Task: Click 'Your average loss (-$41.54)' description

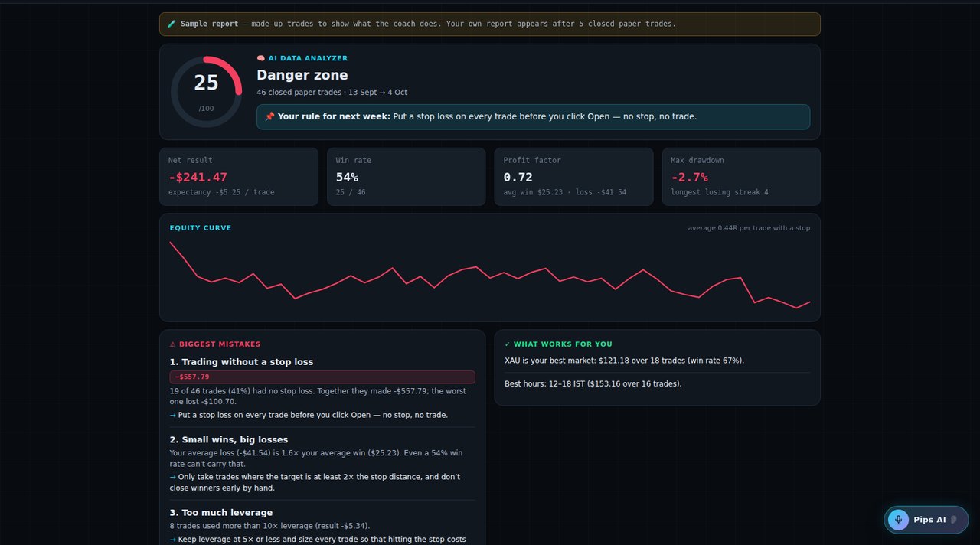Action: tap(316, 459)
